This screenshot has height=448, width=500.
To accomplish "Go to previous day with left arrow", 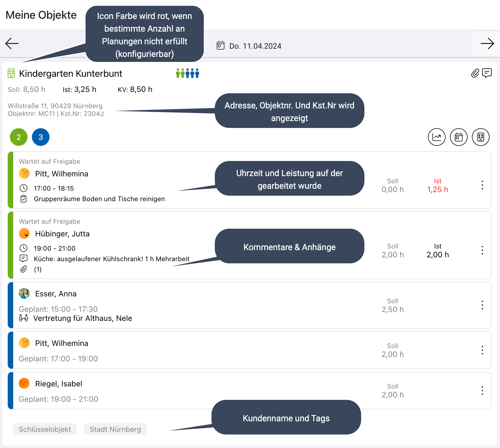I will [12, 43].
